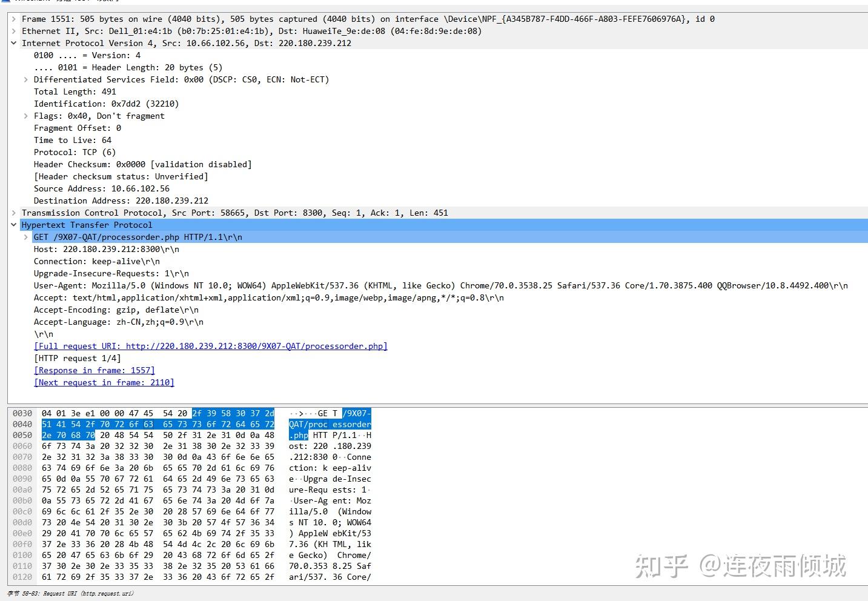Jump to response in frame 1557
The width and height of the screenshot is (868, 601).
pyautogui.click(x=94, y=370)
